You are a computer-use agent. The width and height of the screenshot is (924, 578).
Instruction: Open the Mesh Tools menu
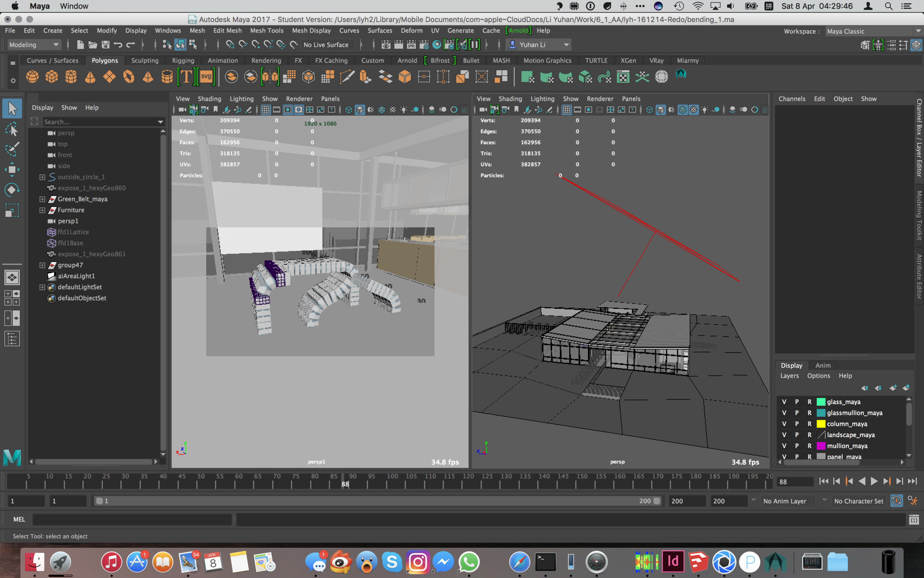coord(266,31)
